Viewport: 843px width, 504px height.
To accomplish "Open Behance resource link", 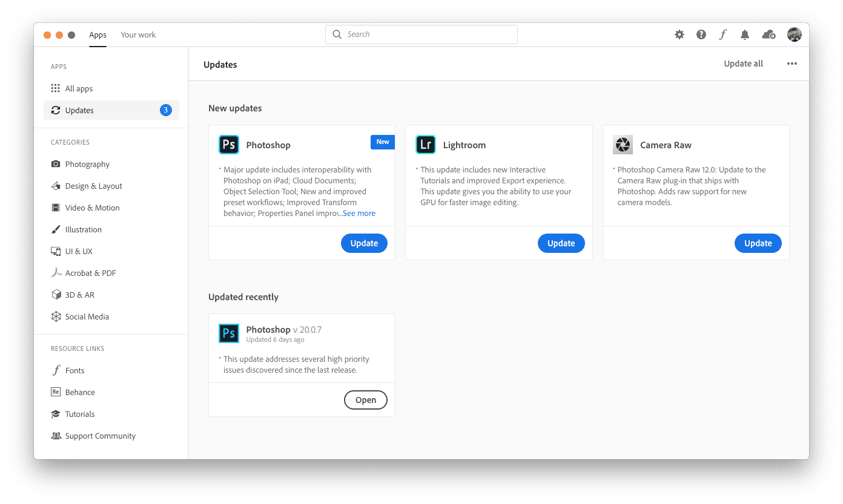I will 80,392.
